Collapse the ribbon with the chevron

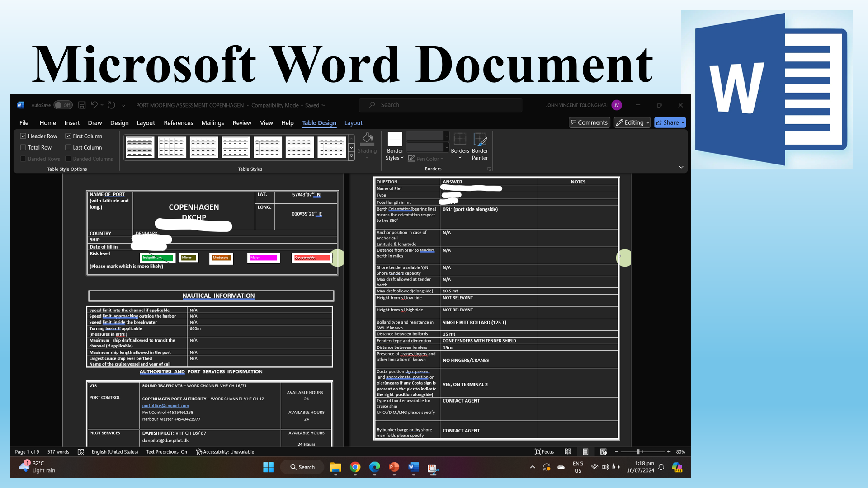tap(681, 167)
